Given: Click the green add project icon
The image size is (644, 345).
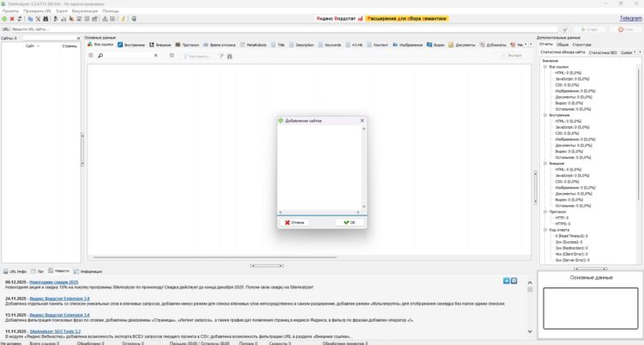Looking at the screenshot, I should 4,19.
